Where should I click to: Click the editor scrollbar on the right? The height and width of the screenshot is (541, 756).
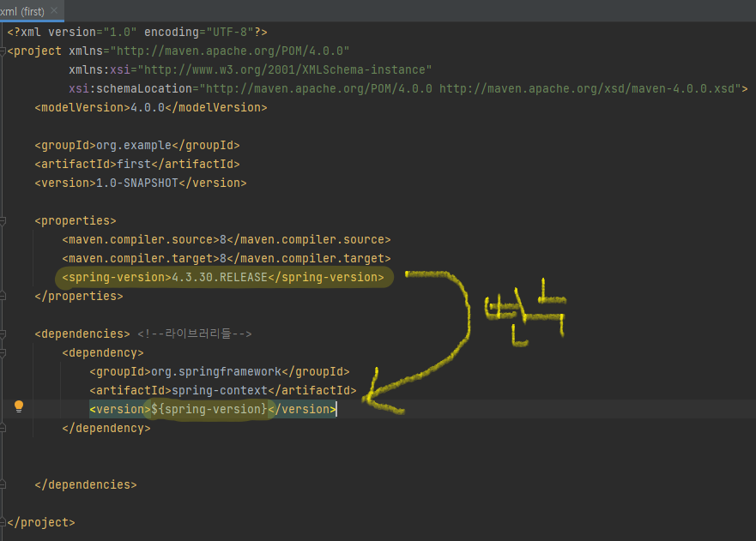tap(751, 257)
